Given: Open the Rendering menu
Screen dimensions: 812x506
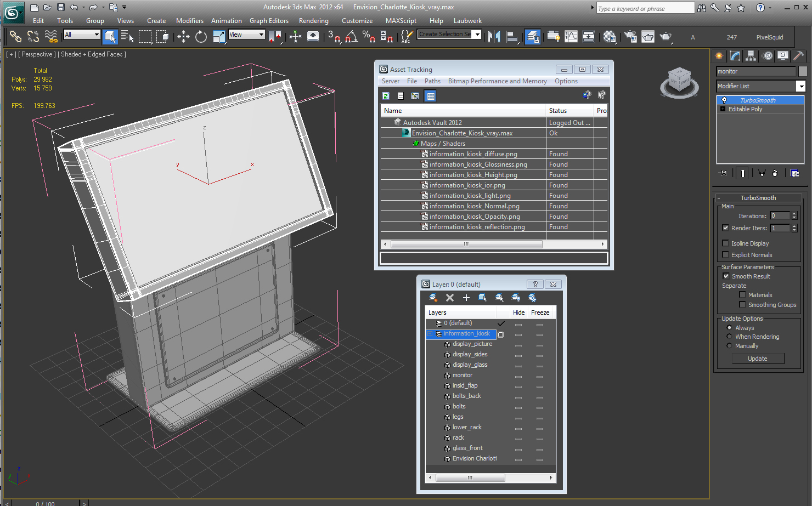Looking at the screenshot, I should coord(314,21).
